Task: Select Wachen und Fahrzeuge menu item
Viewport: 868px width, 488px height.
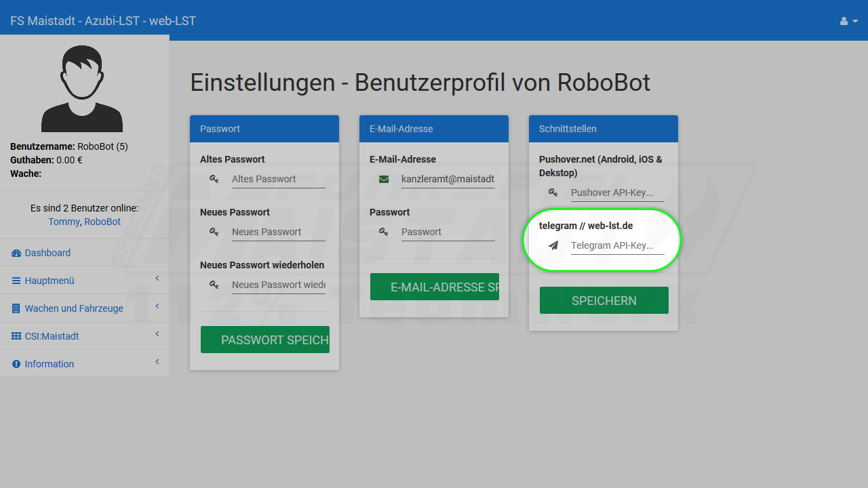Action: point(84,308)
